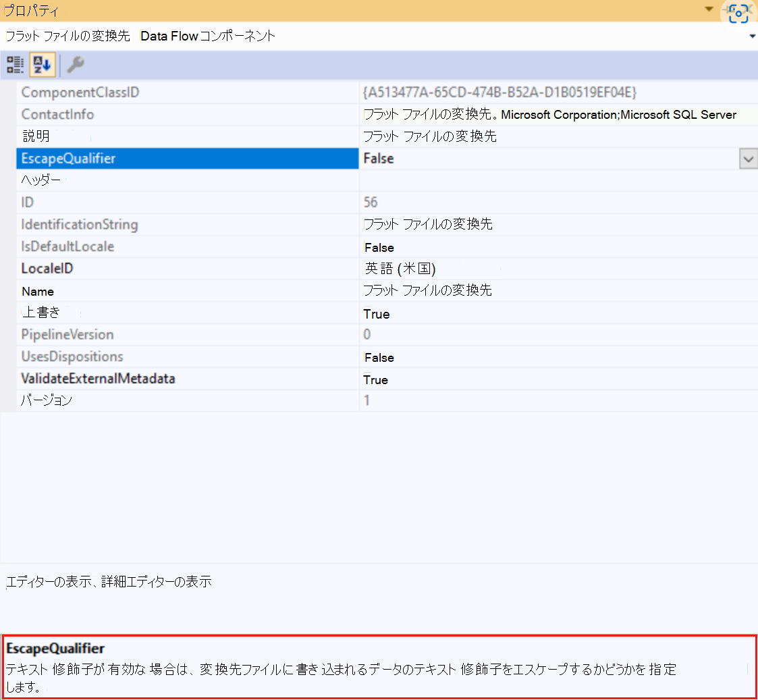
Task: Click the ComponentClassID GUID value
Action: [500, 92]
